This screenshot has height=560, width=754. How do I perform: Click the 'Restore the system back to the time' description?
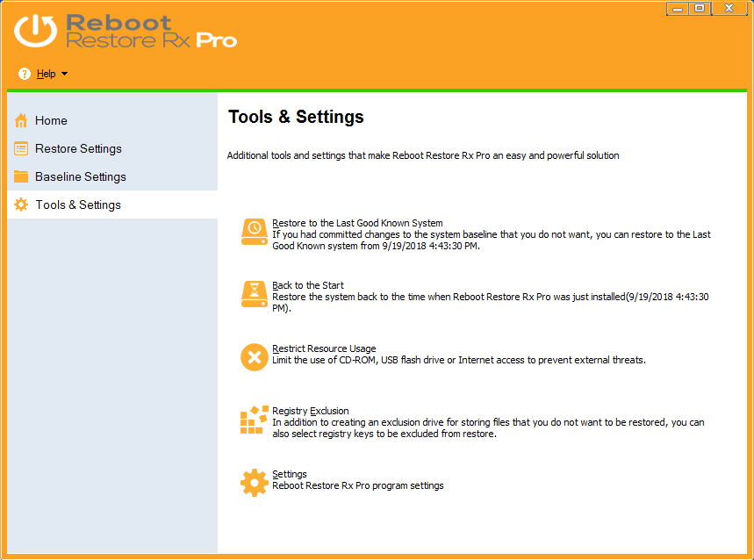coord(491,302)
